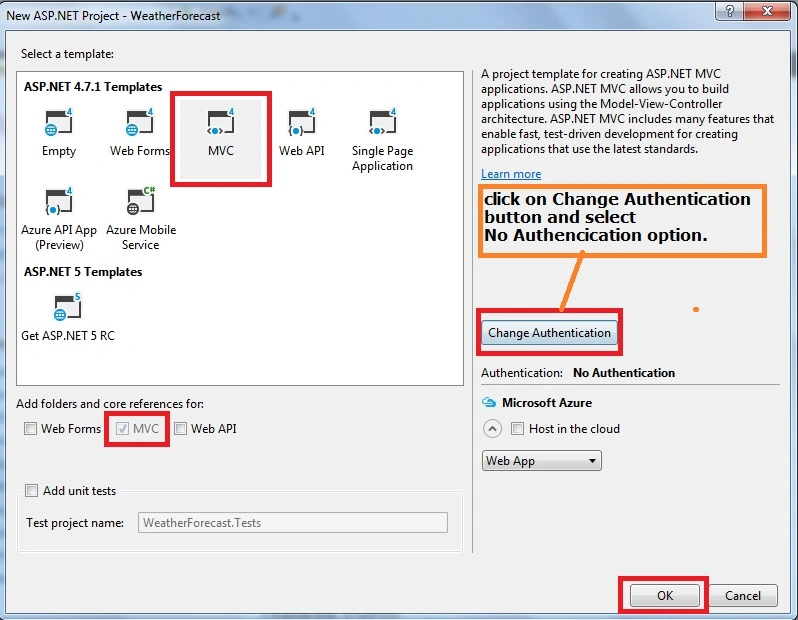798x620 pixels.
Task: Select the Empty template icon
Action: (x=59, y=122)
